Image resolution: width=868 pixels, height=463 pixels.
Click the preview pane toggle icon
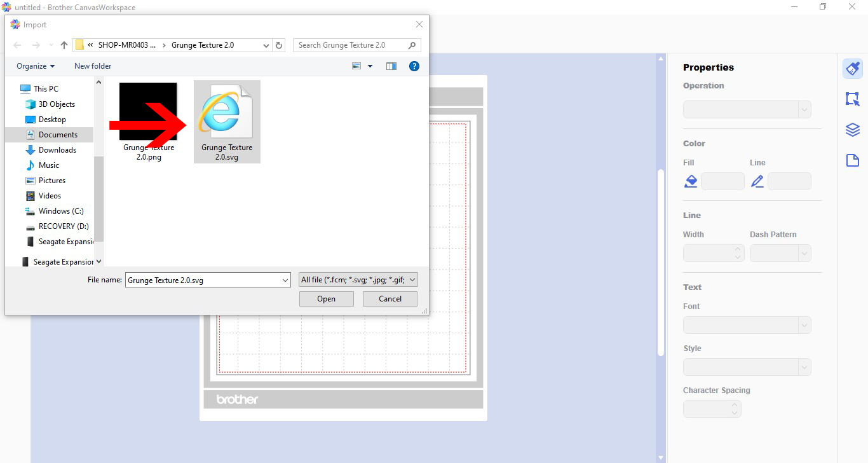click(391, 66)
